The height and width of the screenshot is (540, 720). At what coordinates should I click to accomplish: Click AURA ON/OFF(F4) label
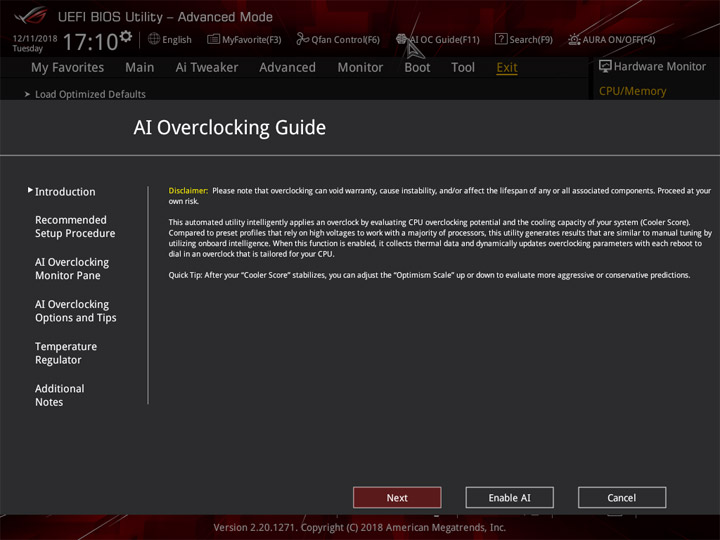619,39
